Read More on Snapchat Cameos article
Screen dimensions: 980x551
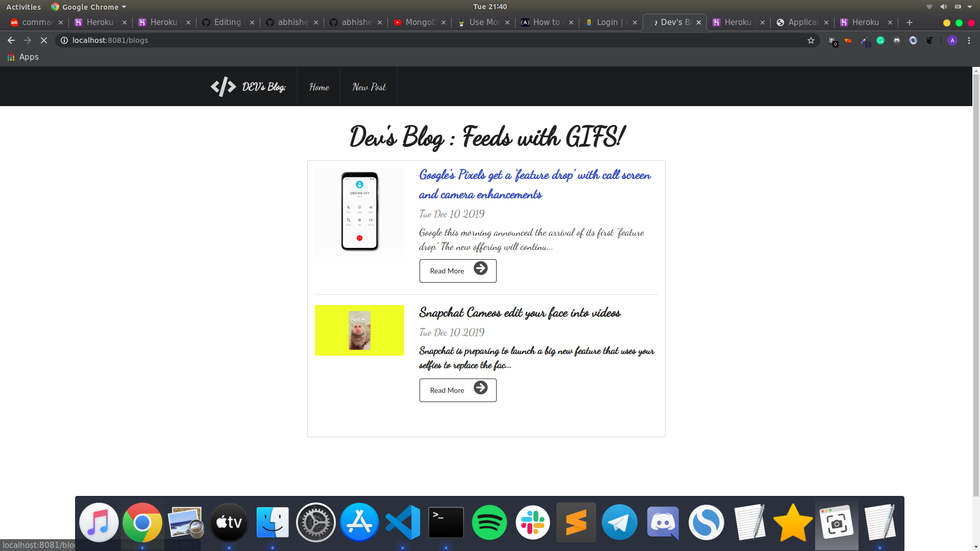tap(458, 390)
